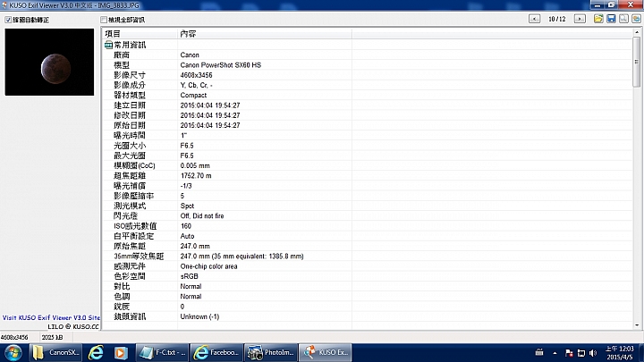This screenshot has height=362, width=644.
Task: Select the 影像壓縮率 row
Action: [368, 196]
